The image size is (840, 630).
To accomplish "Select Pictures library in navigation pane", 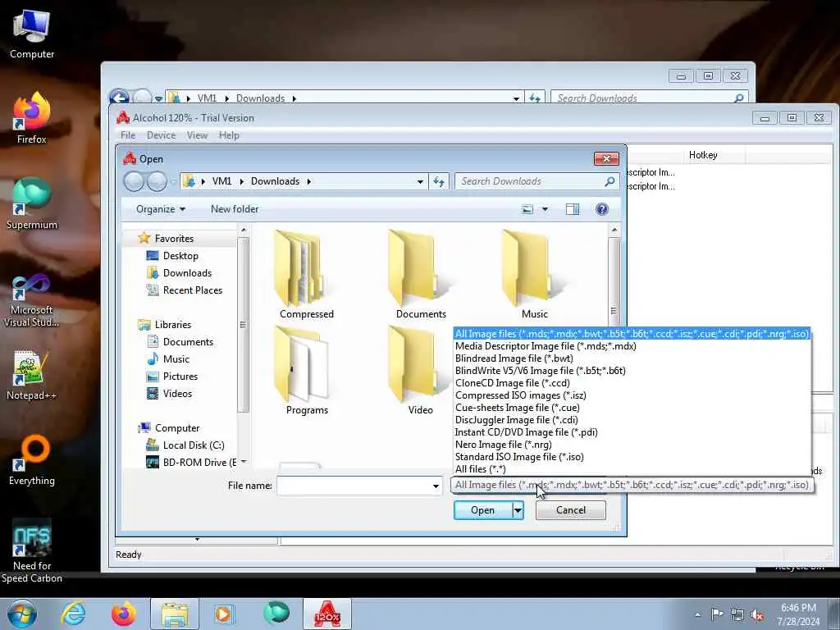I will [180, 377].
